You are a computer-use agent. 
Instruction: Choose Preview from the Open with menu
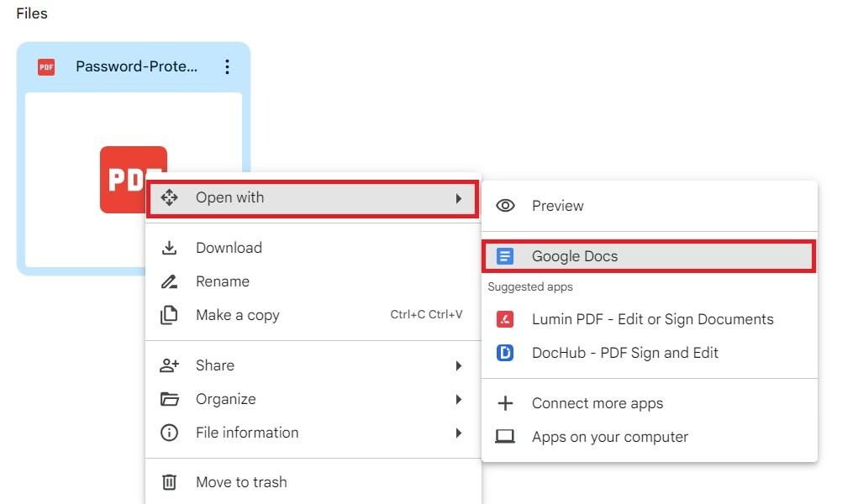click(x=558, y=205)
